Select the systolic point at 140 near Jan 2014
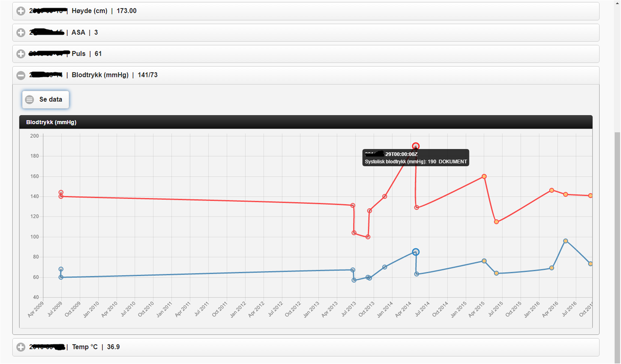 point(385,197)
